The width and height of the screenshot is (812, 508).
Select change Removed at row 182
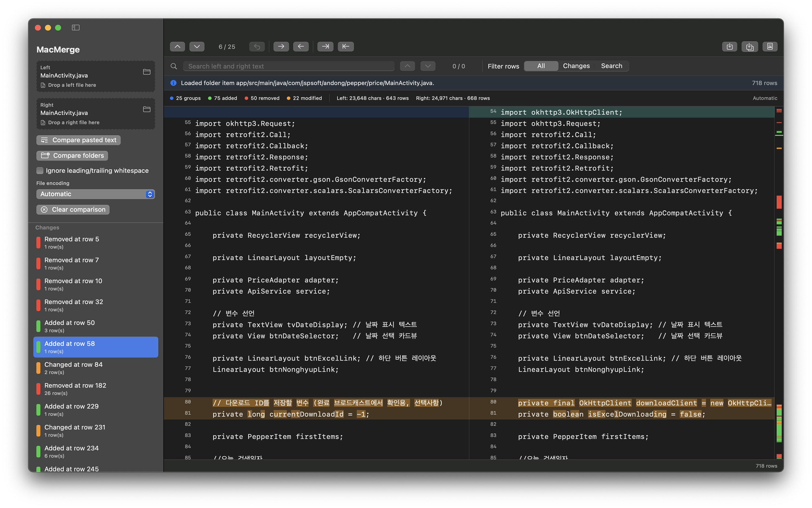coord(96,389)
